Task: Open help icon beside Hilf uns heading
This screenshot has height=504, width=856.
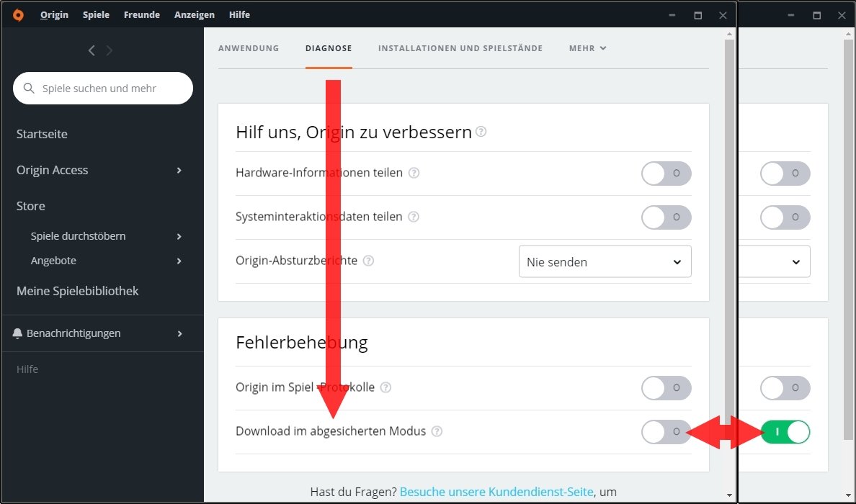Action: pos(481,132)
